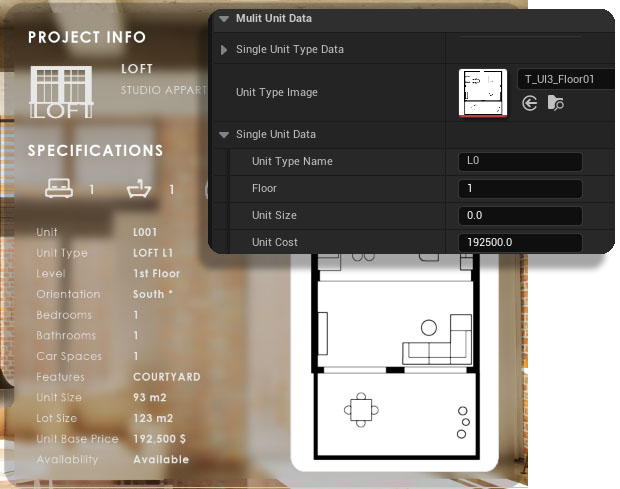Click the PROJECT INFO heading

pyautogui.click(x=87, y=37)
